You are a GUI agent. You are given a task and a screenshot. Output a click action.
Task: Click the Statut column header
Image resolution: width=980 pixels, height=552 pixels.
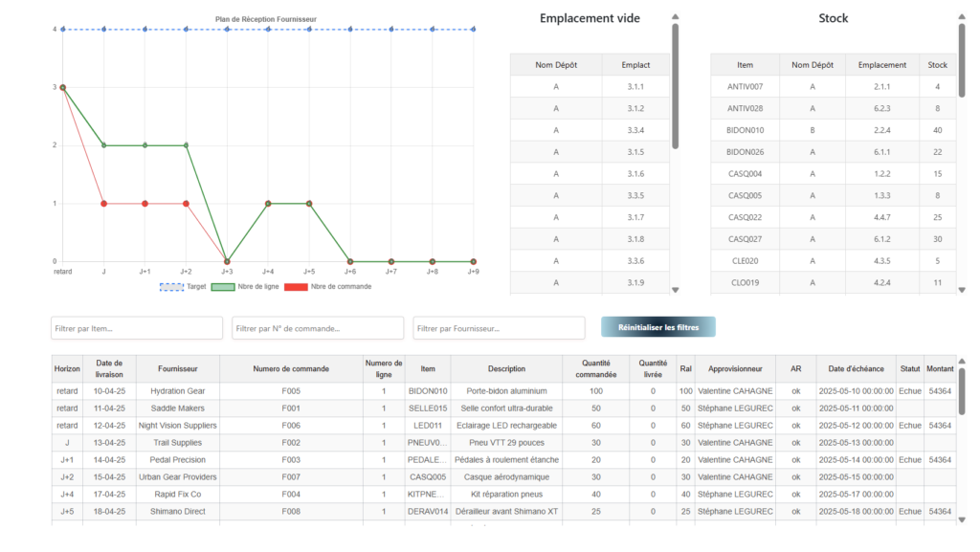coord(909,368)
